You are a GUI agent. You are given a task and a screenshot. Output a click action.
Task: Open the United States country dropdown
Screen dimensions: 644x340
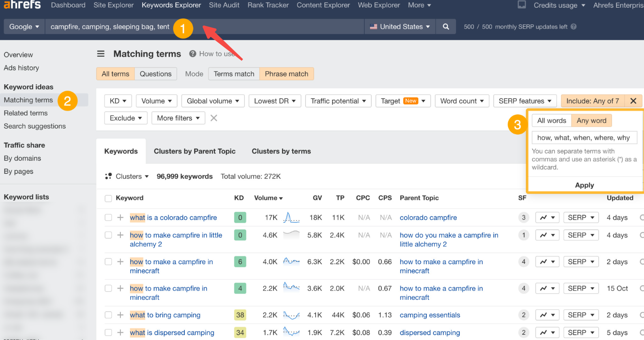400,27
